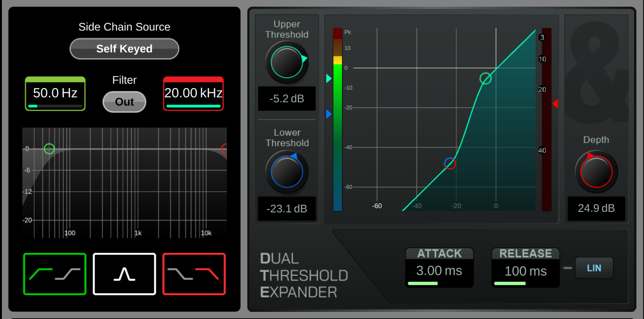Click the input level meter bar

point(338,119)
